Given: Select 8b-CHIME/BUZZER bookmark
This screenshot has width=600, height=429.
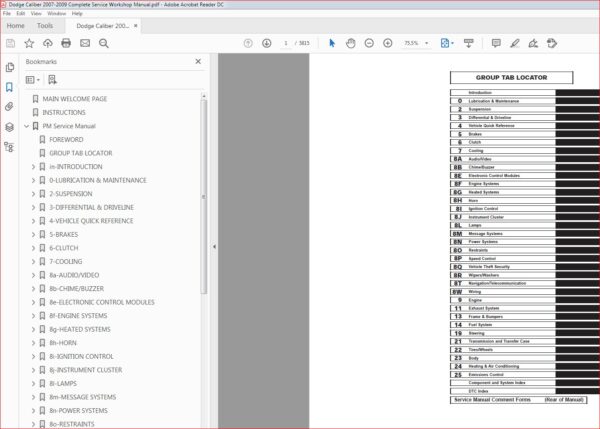Looking at the screenshot, I should pos(77,289).
